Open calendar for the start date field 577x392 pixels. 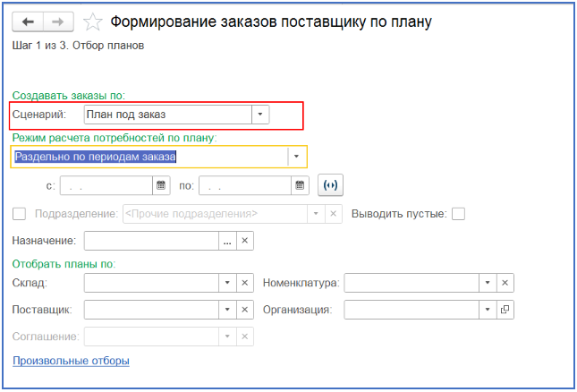coord(161,185)
